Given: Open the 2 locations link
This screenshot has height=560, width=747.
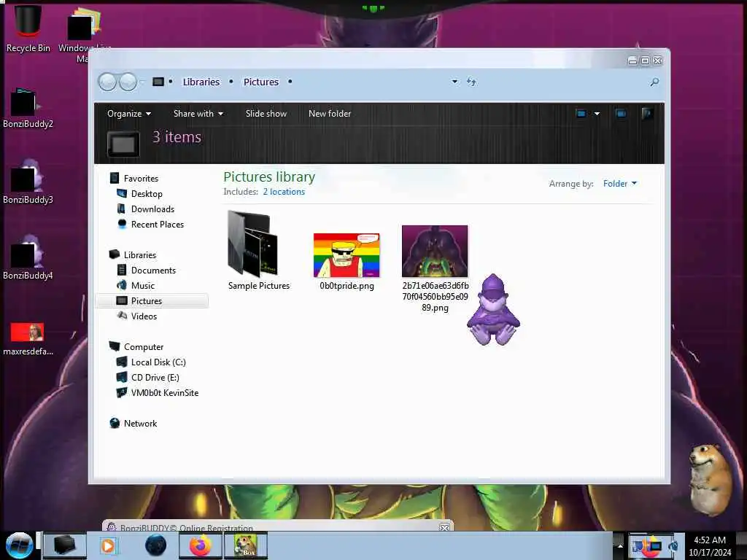Looking at the screenshot, I should pos(284,192).
